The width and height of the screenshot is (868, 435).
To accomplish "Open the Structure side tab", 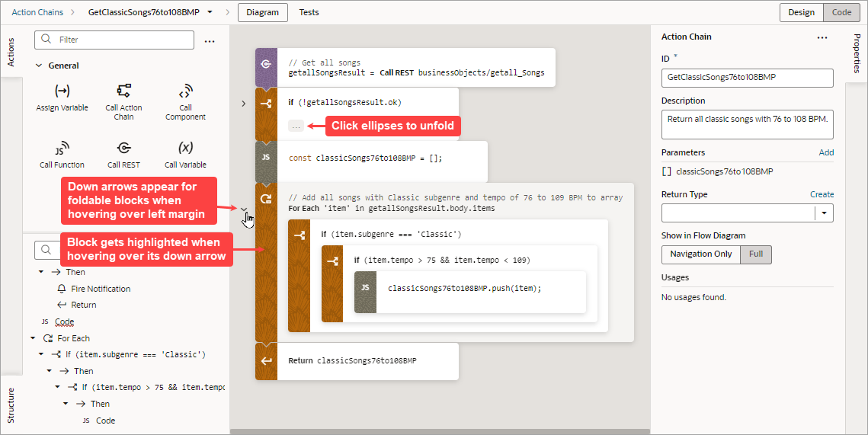I will click(11, 405).
